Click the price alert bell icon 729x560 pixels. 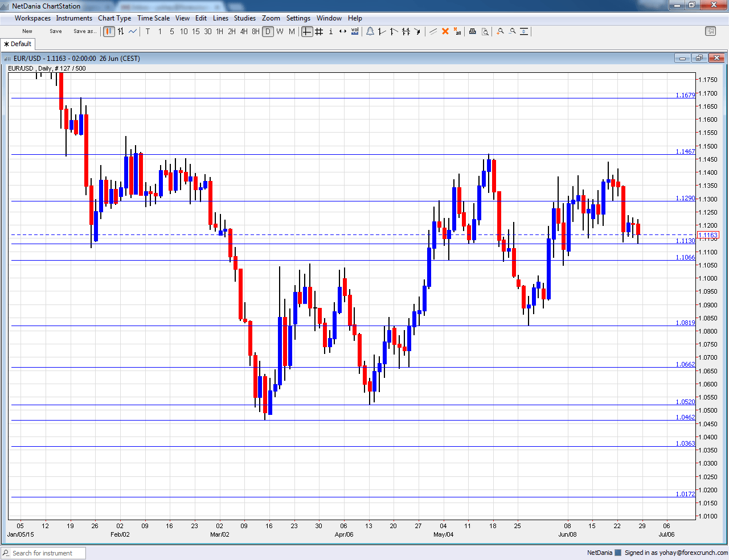click(370, 31)
